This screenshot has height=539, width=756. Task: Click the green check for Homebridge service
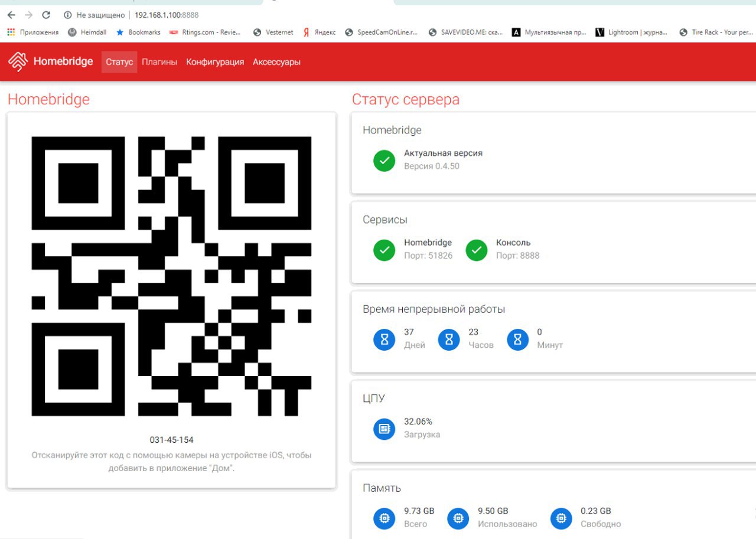[x=384, y=250]
